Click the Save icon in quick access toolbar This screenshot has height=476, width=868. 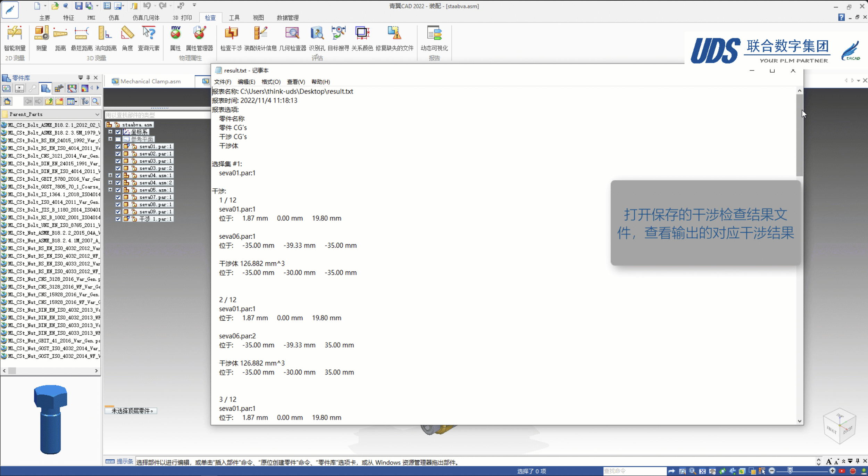pos(79,6)
